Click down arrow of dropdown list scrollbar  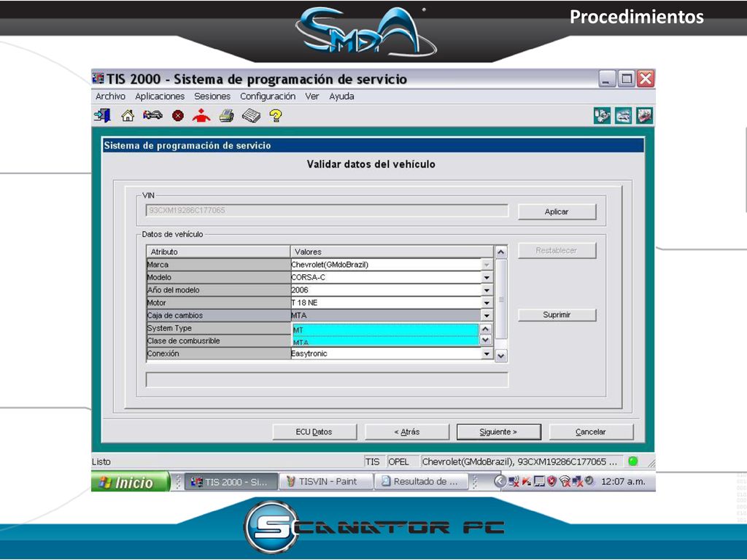click(485, 340)
